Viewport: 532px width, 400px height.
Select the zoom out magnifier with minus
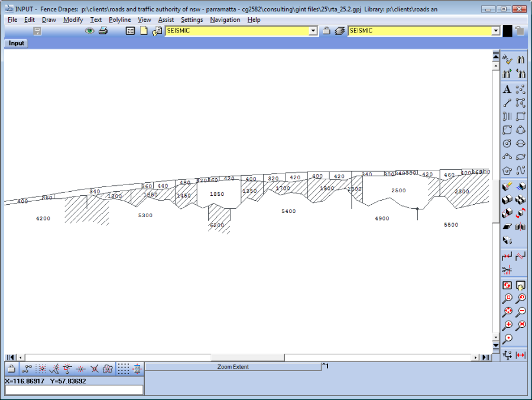[x=521, y=312]
